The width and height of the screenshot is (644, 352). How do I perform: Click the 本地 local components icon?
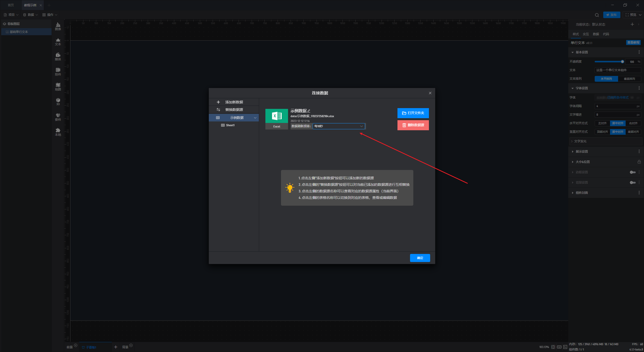[58, 132]
